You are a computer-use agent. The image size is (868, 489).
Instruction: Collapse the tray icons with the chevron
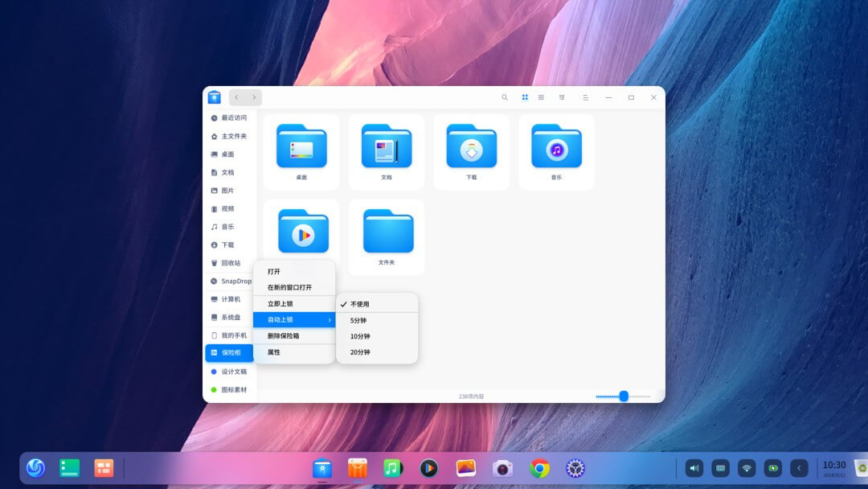pos(799,466)
